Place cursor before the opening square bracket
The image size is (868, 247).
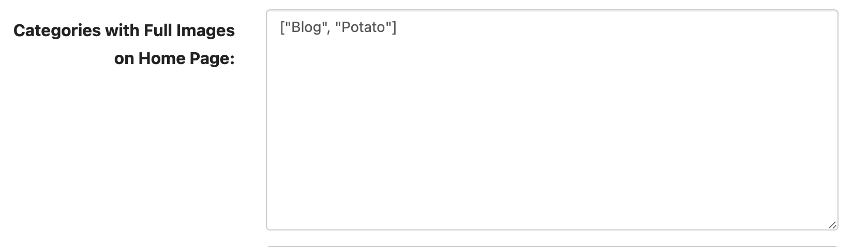point(281,28)
